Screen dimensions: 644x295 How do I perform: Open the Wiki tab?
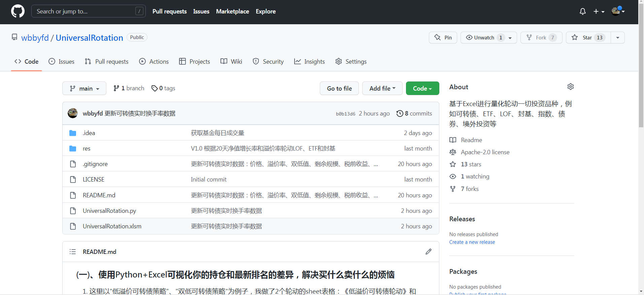pos(231,62)
